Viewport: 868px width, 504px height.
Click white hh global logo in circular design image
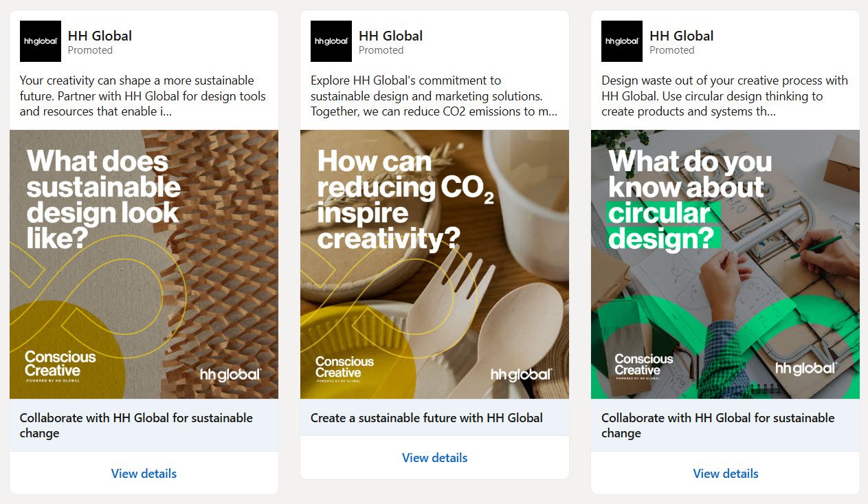click(x=805, y=369)
